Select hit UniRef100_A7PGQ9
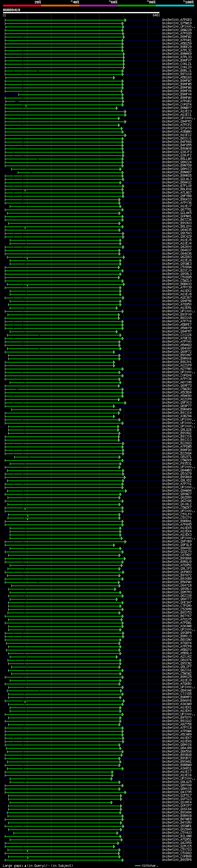 177,33
